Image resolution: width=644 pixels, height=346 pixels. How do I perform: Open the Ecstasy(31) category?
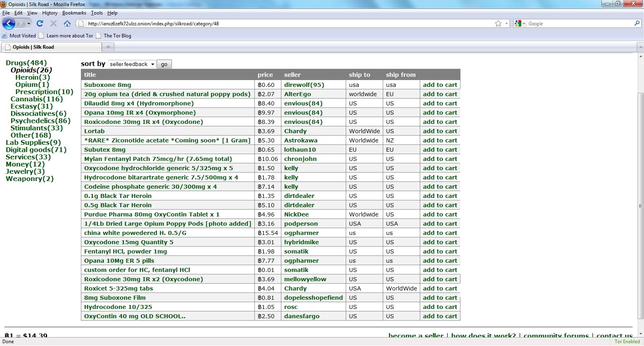(32, 106)
